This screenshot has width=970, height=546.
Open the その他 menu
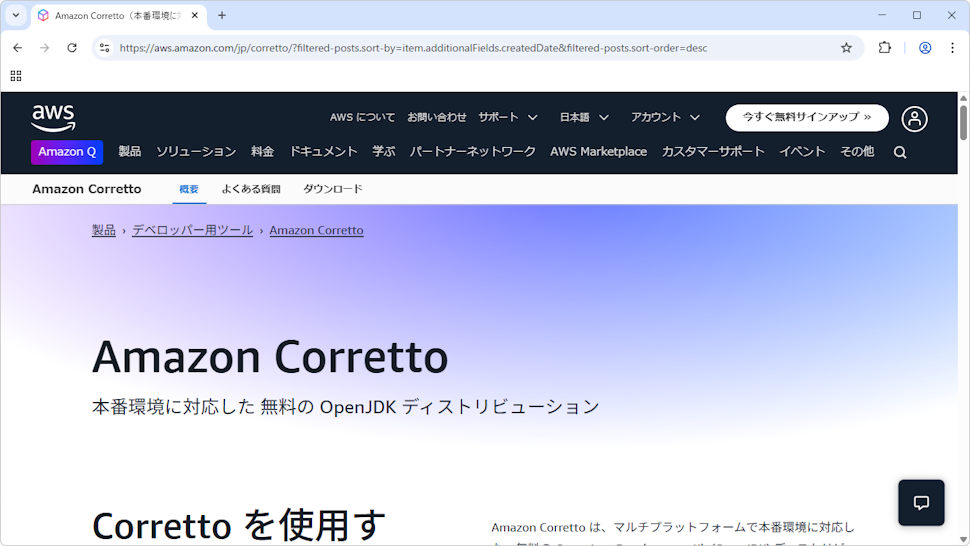(857, 151)
